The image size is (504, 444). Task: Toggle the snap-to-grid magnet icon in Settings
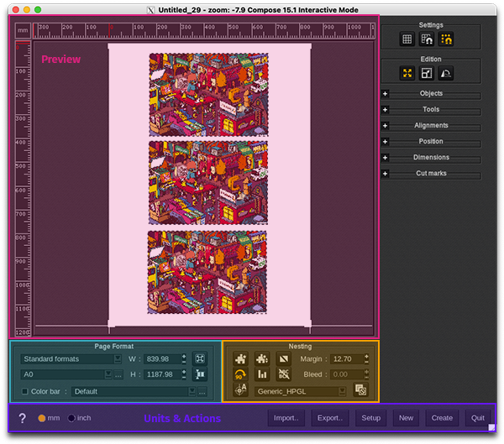pyautogui.click(x=427, y=39)
